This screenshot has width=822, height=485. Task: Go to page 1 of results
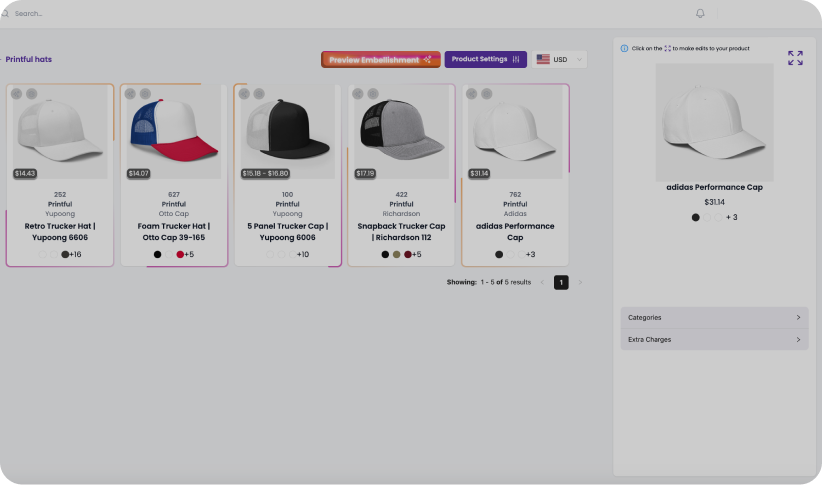pyautogui.click(x=561, y=282)
